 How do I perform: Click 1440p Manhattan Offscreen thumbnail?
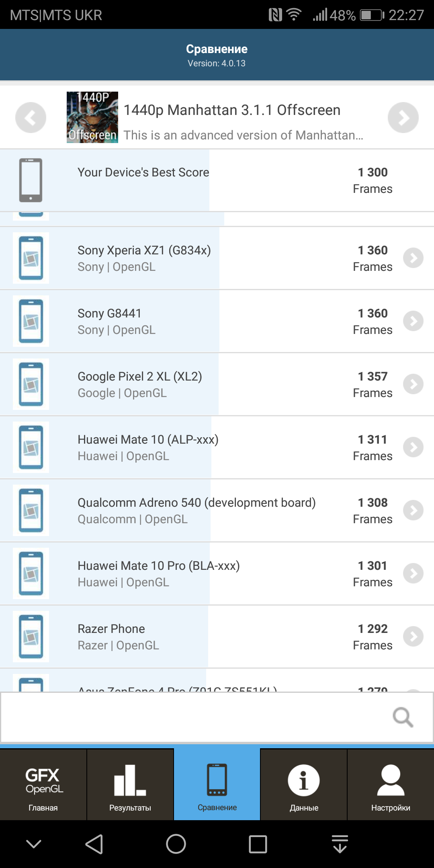(x=92, y=117)
